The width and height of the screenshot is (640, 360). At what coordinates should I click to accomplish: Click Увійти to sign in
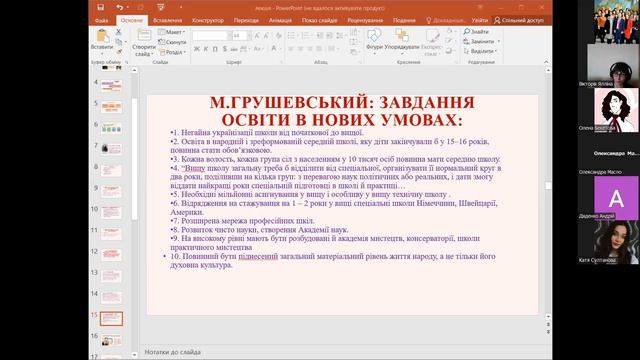click(480, 20)
